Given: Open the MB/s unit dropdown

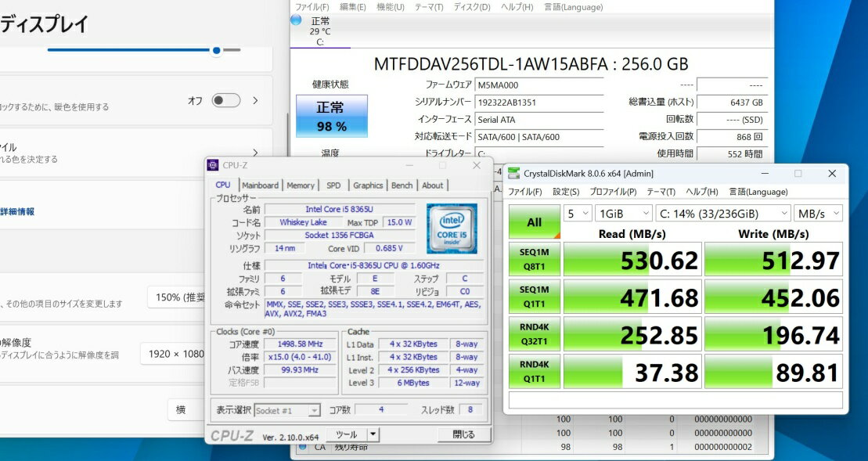Looking at the screenshot, I should point(818,213).
